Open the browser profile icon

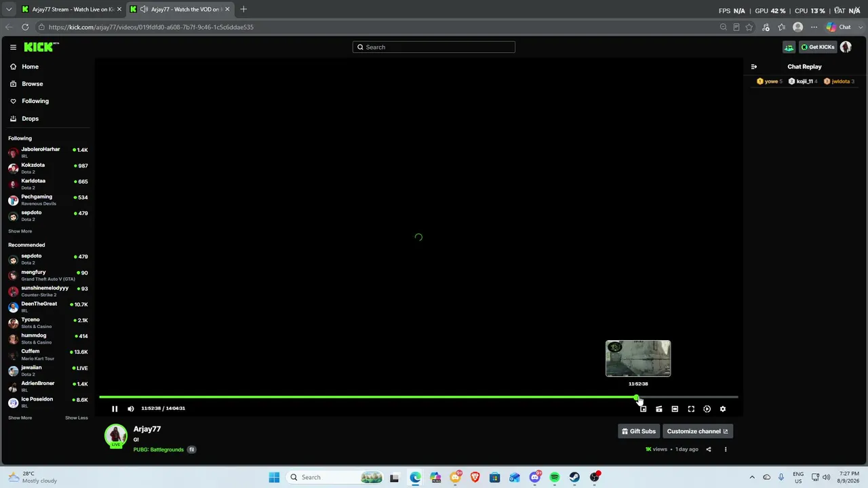tap(798, 27)
